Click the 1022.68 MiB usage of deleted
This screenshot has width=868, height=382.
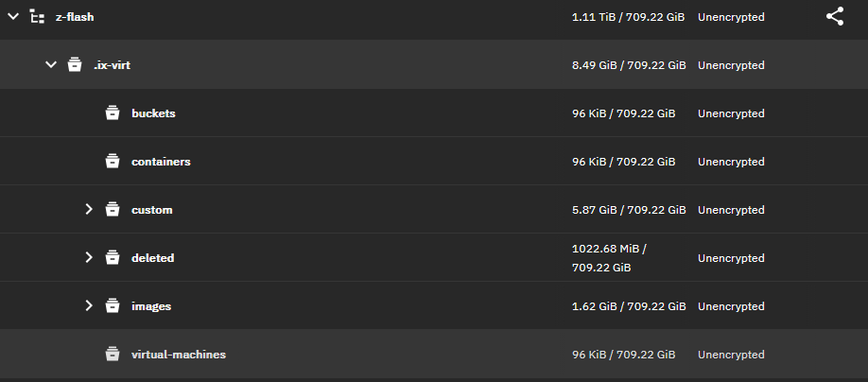[x=609, y=249]
